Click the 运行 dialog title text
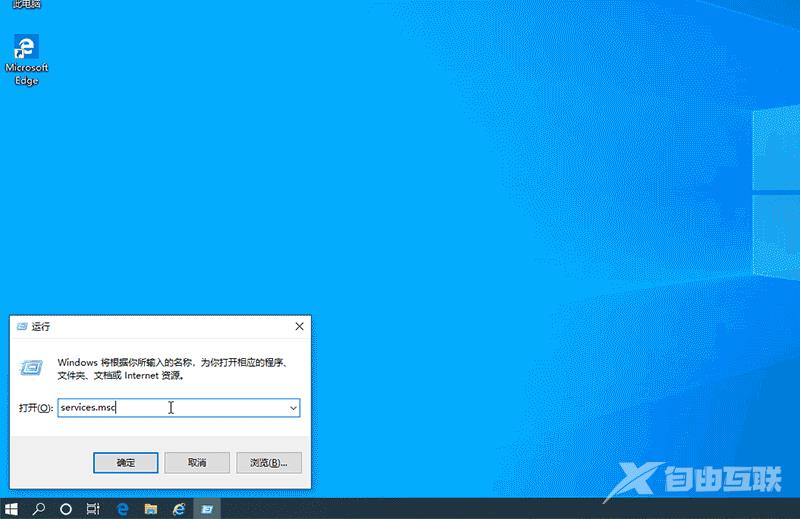 [41, 327]
